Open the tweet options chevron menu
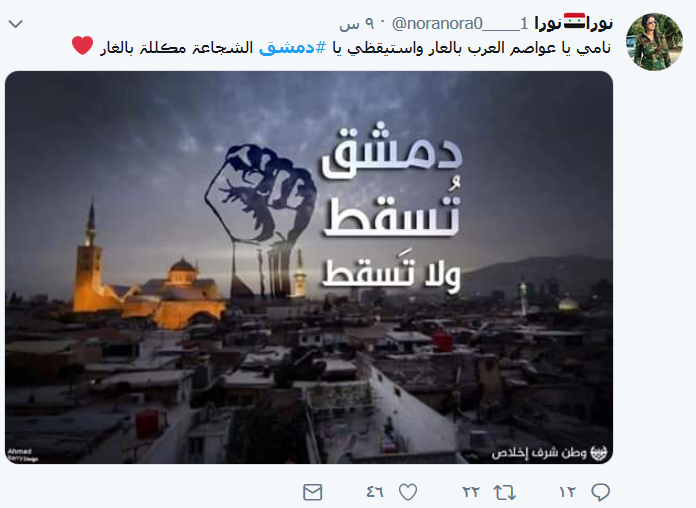 [x=16, y=24]
